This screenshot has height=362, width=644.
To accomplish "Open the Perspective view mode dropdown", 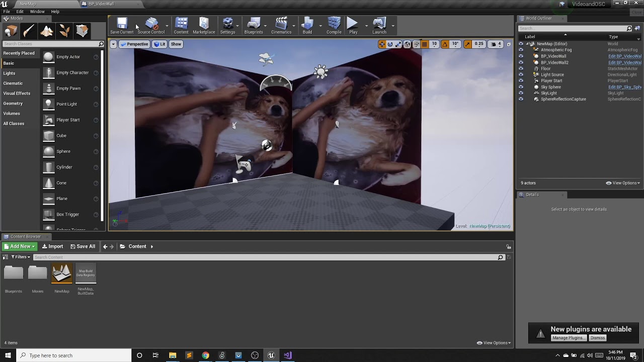I will coord(134,44).
